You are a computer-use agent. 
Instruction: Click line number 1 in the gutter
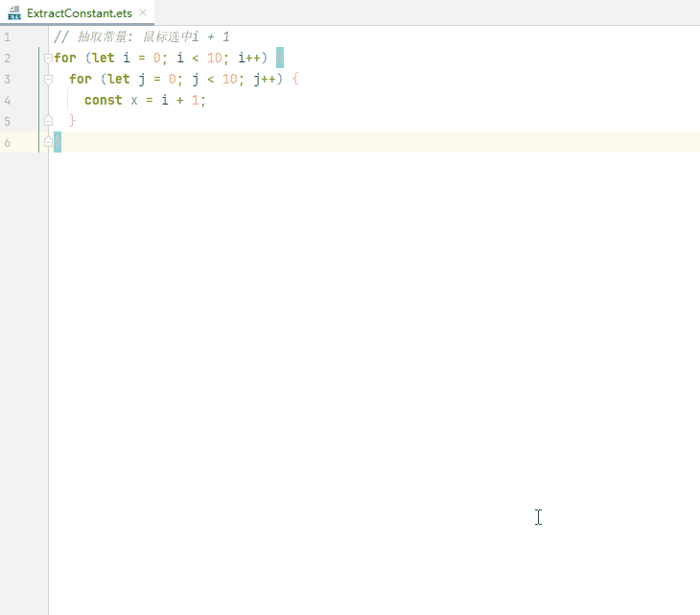8,37
